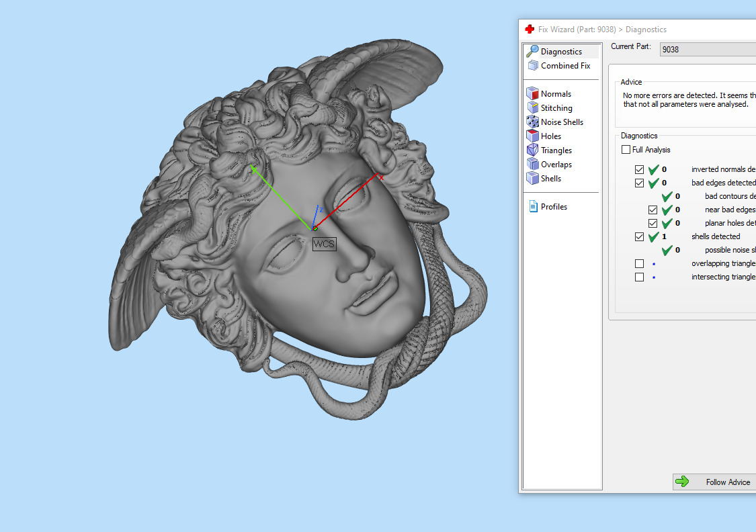
Task: Click the green check beside inverted normals
Action: coord(654,169)
